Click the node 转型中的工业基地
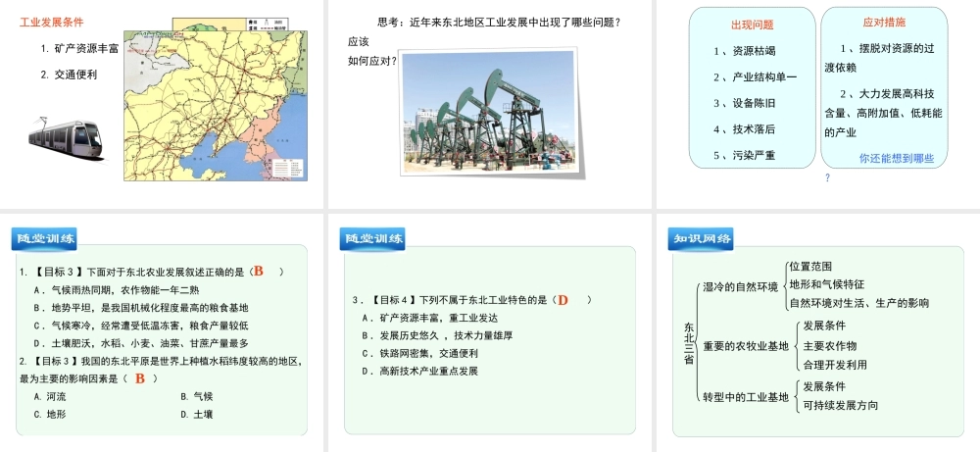The width and height of the screenshot is (980, 452). coord(746,396)
